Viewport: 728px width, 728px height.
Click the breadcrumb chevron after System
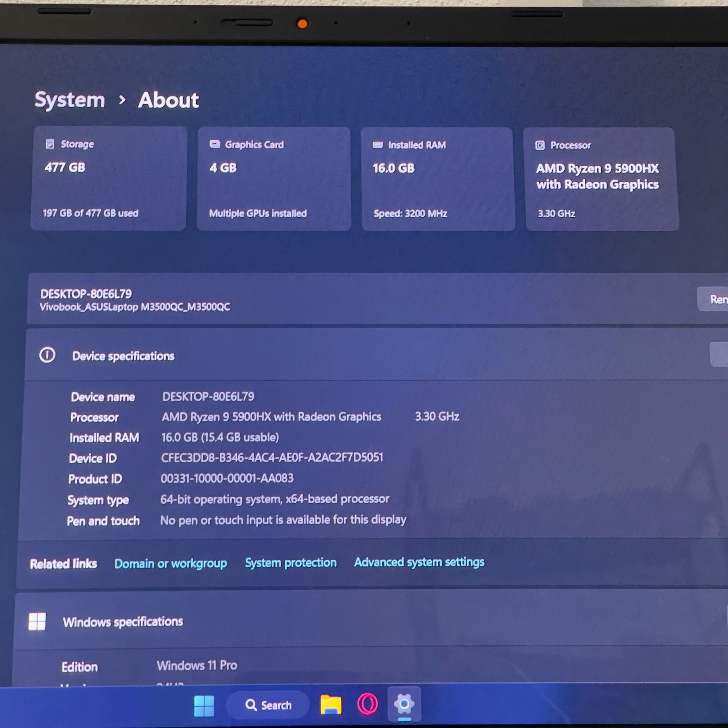point(122,100)
